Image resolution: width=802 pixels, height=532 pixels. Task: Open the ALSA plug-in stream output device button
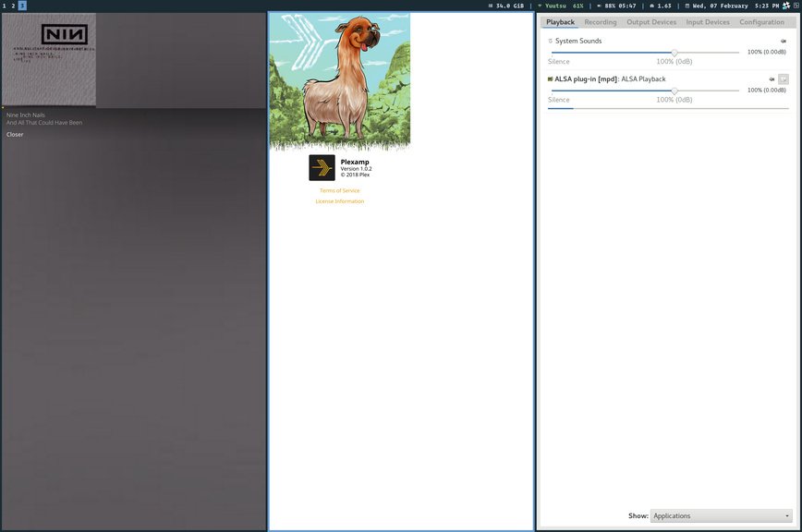[x=784, y=79]
